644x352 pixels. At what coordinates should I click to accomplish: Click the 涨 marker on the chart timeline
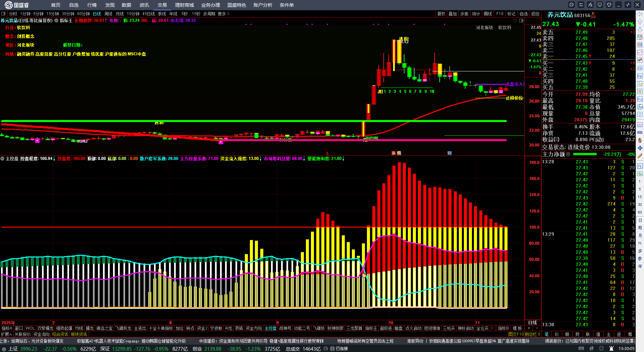pyautogui.click(x=394, y=153)
